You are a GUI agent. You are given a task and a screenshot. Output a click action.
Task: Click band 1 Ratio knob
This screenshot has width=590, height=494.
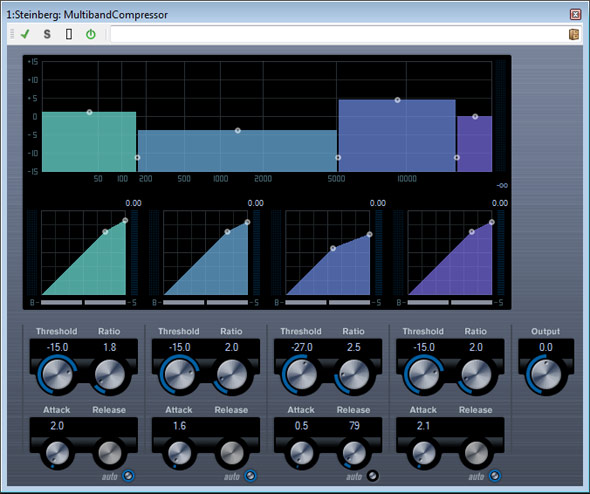point(109,374)
